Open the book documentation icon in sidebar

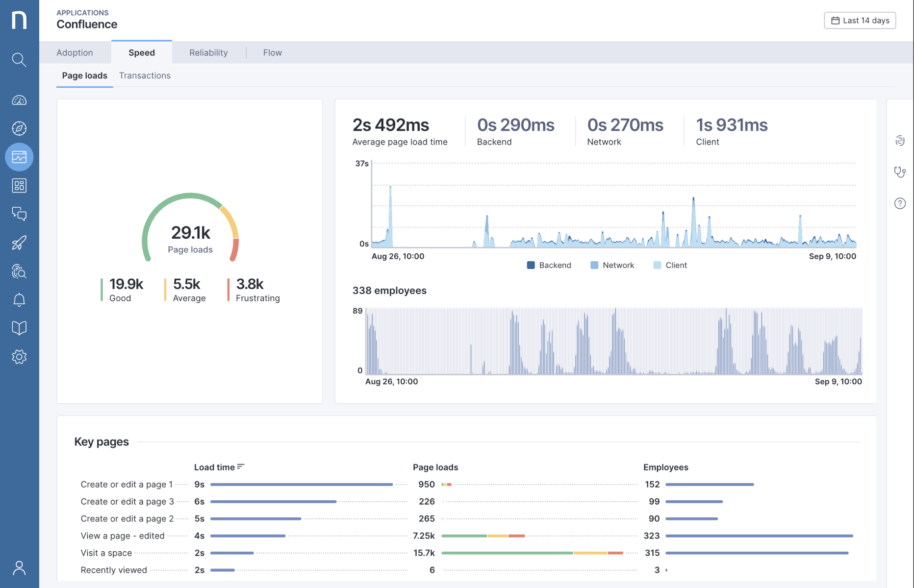(19, 328)
